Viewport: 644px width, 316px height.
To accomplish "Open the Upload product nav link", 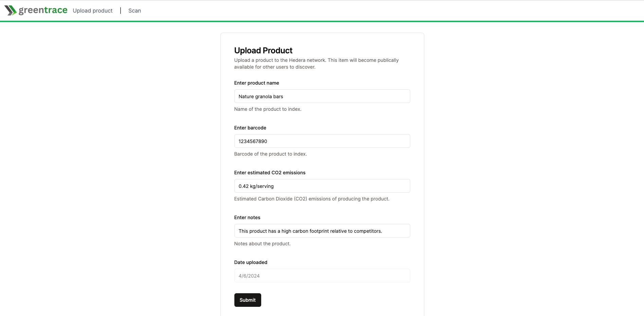I will click(x=92, y=11).
